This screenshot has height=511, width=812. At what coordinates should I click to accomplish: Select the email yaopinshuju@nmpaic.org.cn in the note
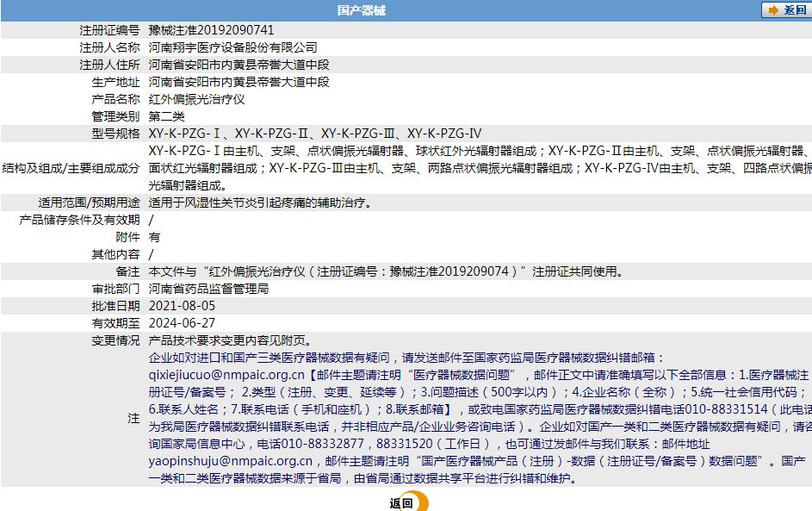[231, 461]
